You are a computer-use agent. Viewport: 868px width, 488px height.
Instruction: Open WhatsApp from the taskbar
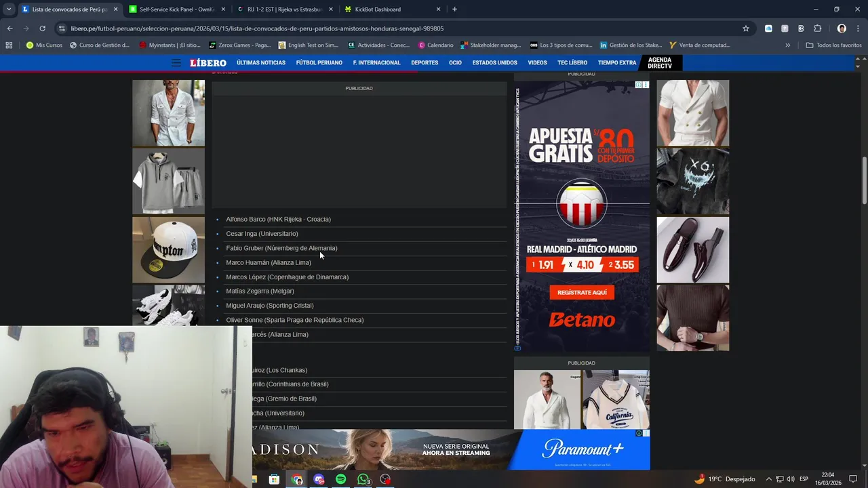tap(363, 479)
